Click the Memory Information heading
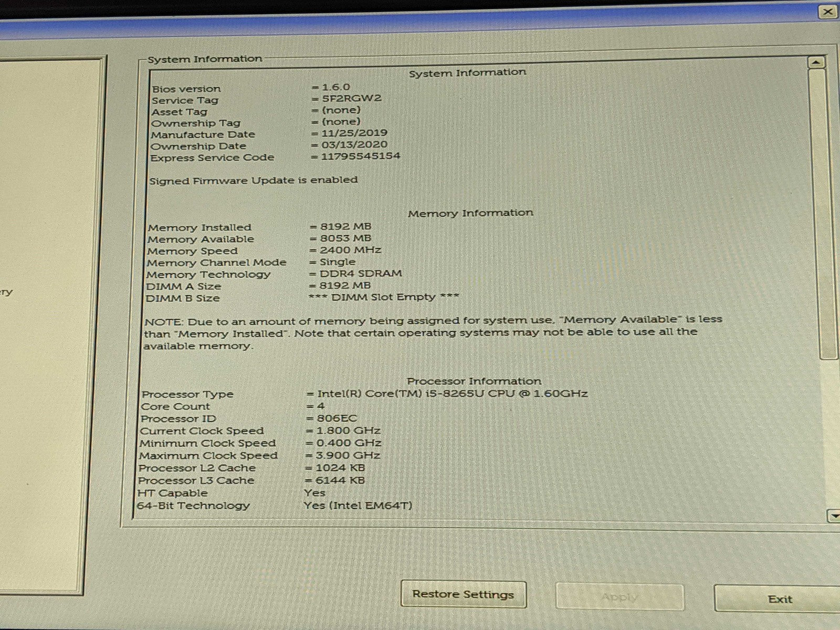This screenshot has height=630, width=840. (470, 213)
